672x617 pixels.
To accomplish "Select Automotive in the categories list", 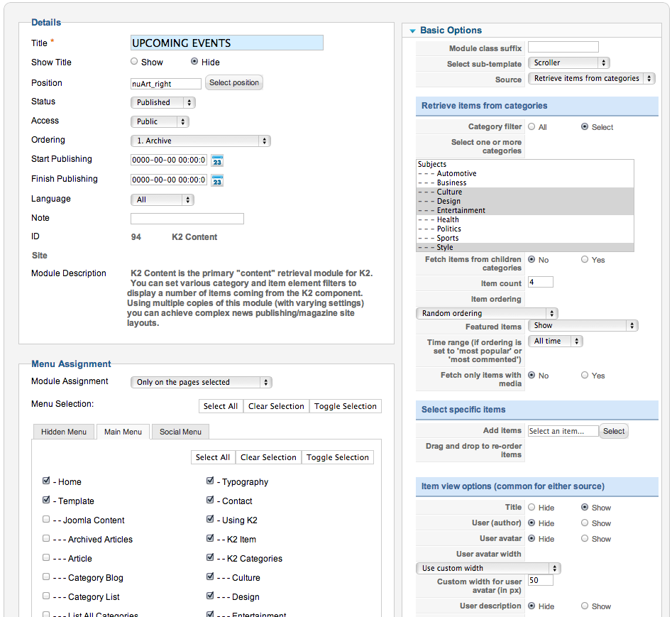I will [524, 174].
